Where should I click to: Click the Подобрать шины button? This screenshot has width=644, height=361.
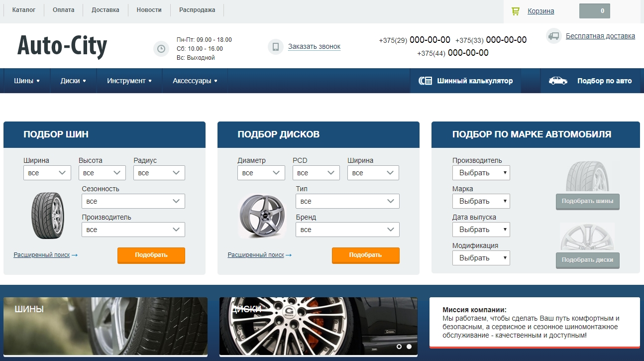(588, 202)
